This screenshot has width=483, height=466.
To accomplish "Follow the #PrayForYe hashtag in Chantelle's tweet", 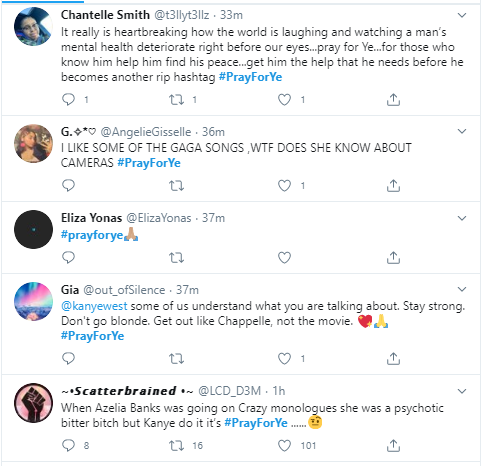I will pyautogui.click(x=250, y=77).
